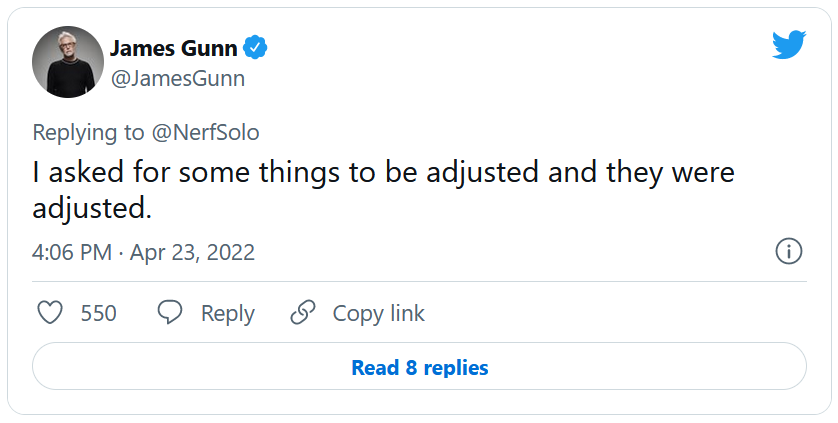Select the Copy link text
Viewport: 838px width, 423px height.
tap(378, 313)
